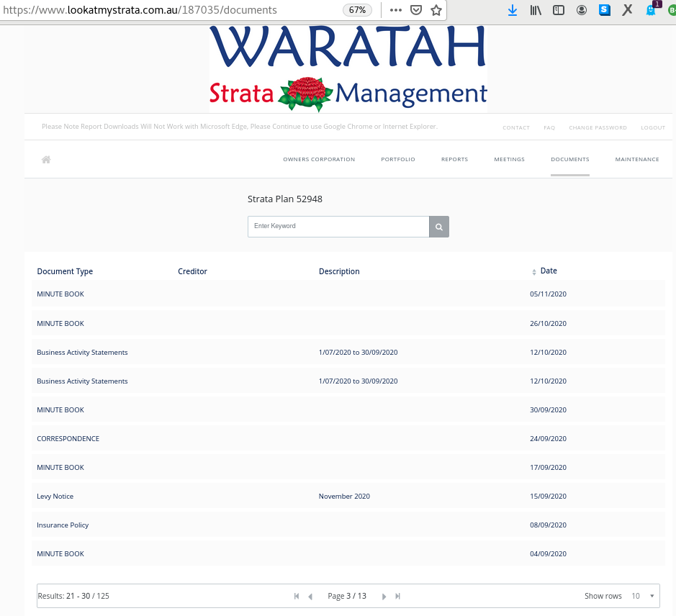Viewport: 676px width, 616px height.
Task: Open MINUTE BOOK dated 05/11/2020
Action: pyautogui.click(x=348, y=294)
